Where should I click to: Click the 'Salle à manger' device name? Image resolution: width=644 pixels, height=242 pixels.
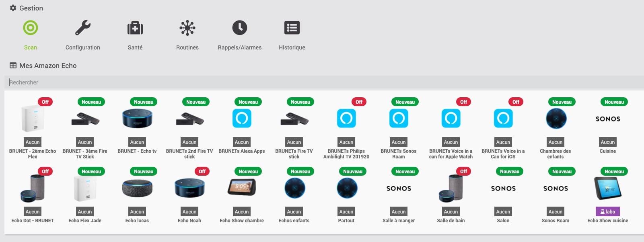pos(399,221)
